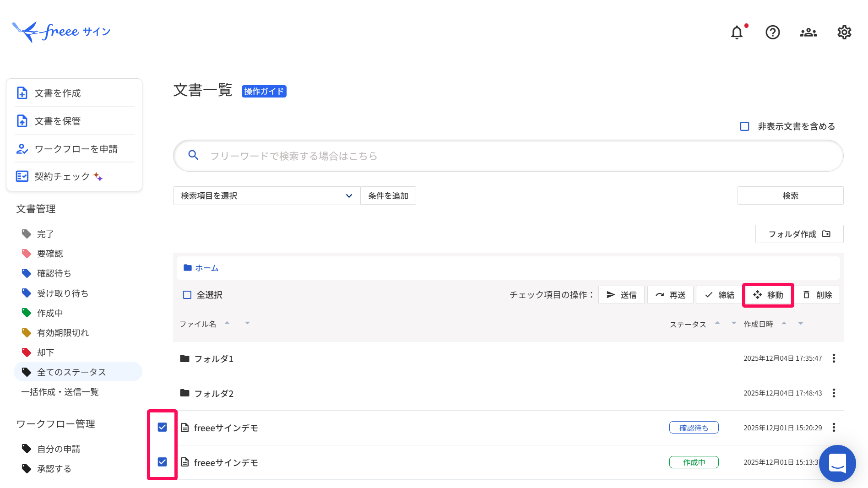The height and width of the screenshot is (488, 868).
Task: Click the gray 完了 tag icon
Action: coord(27,234)
